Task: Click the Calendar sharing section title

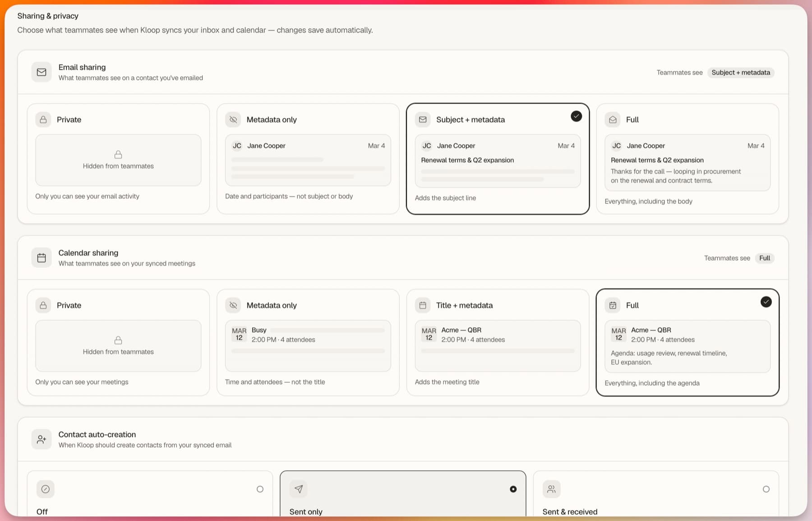Action: click(88, 253)
